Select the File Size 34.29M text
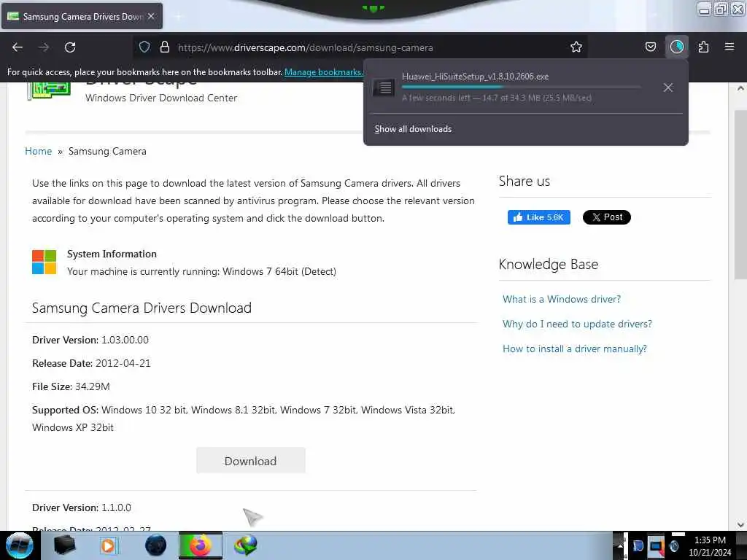Image resolution: width=747 pixels, height=560 pixels. click(x=71, y=386)
